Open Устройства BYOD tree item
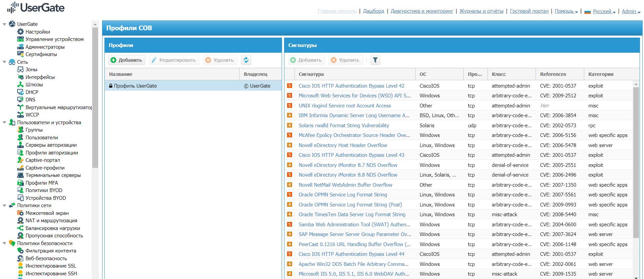644x279 pixels. [x=46, y=198]
